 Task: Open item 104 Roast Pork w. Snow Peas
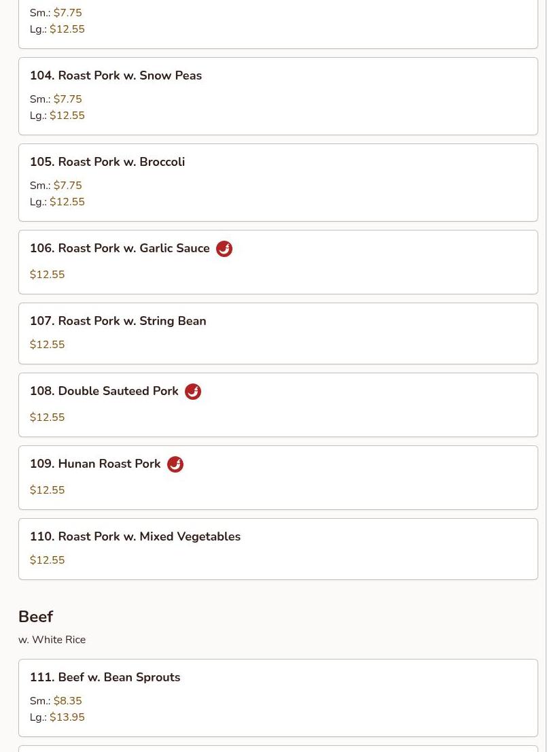coord(116,75)
